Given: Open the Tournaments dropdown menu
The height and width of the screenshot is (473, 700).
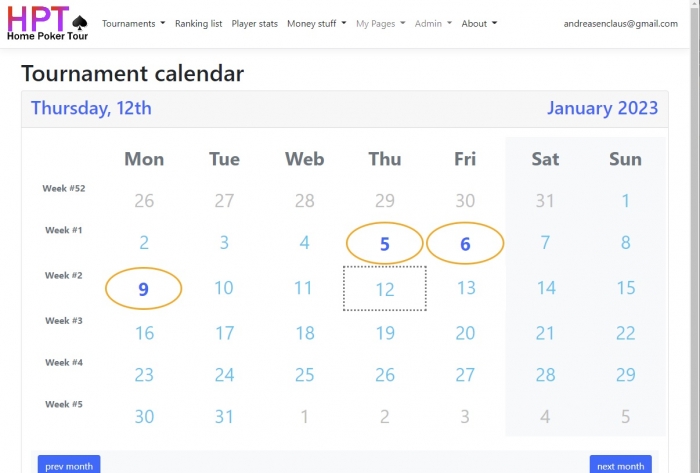Looking at the screenshot, I should [x=133, y=24].
